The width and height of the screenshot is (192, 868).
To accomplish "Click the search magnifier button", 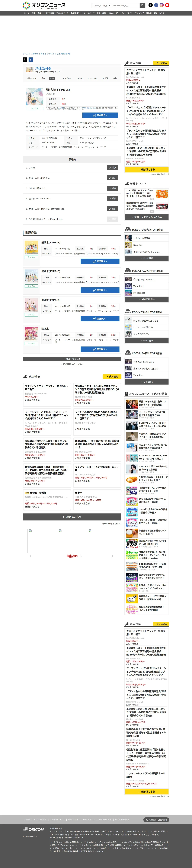I will 142,5.
